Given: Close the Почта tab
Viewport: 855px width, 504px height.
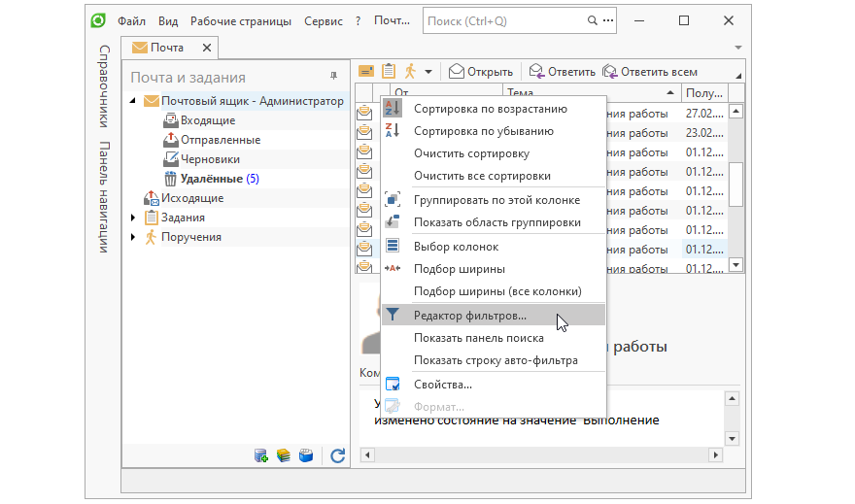Looking at the screenshot, I should [x=206, y=48].
